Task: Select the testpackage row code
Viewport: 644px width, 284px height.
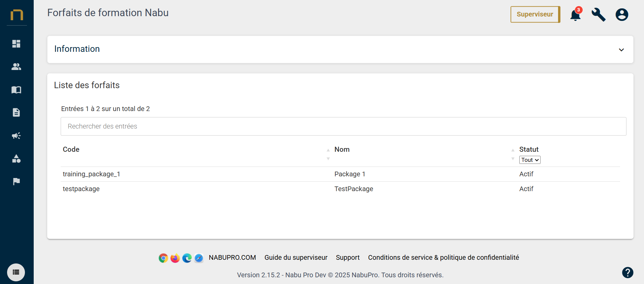Action: click(81, 189)
